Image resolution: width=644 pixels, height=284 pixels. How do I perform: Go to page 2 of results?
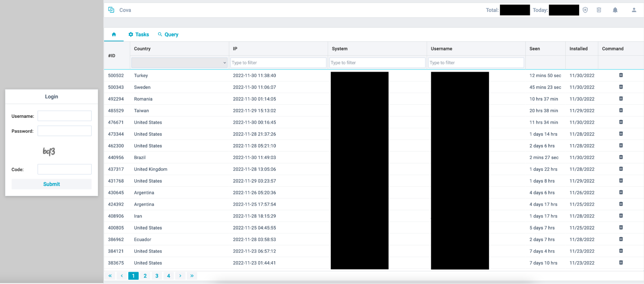pyautogui.click(x=145, y=276)
